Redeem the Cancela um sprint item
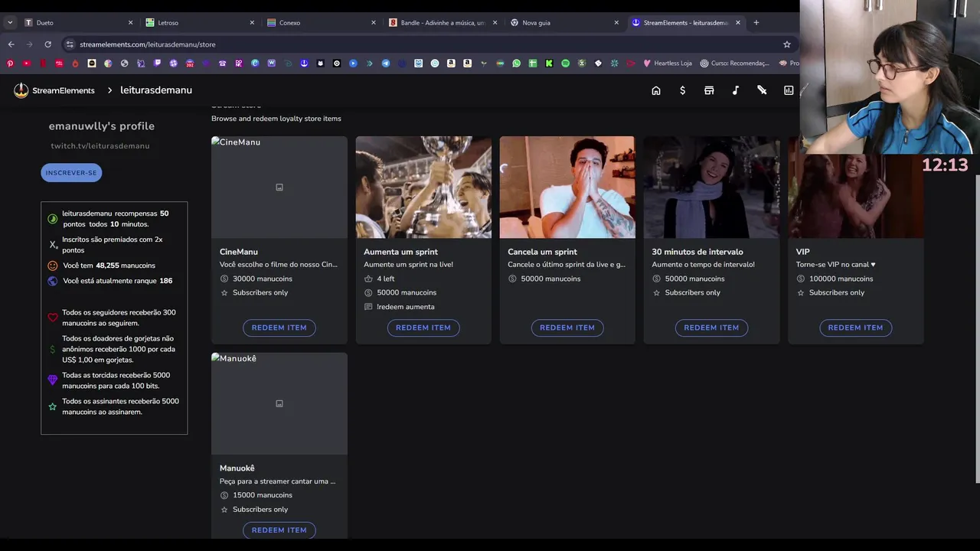The width and height of the screenshot is (980, 551). pyautogui.click(x=567, y=328)
